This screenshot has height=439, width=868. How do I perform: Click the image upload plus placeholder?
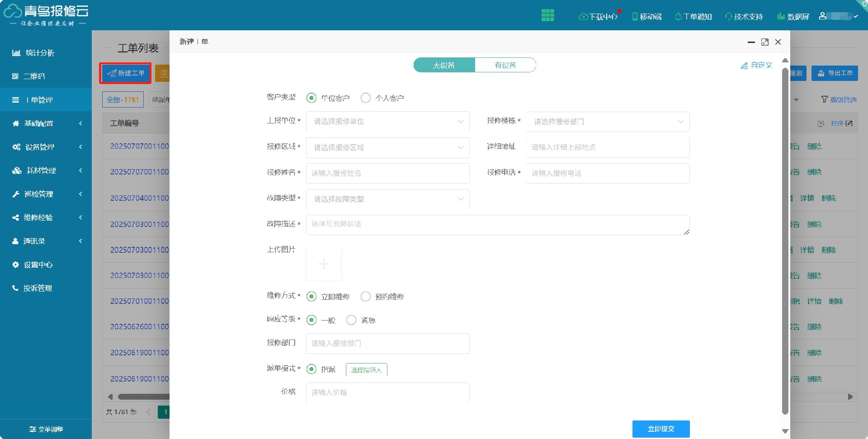pyautogui.click(x=324, y=263)
